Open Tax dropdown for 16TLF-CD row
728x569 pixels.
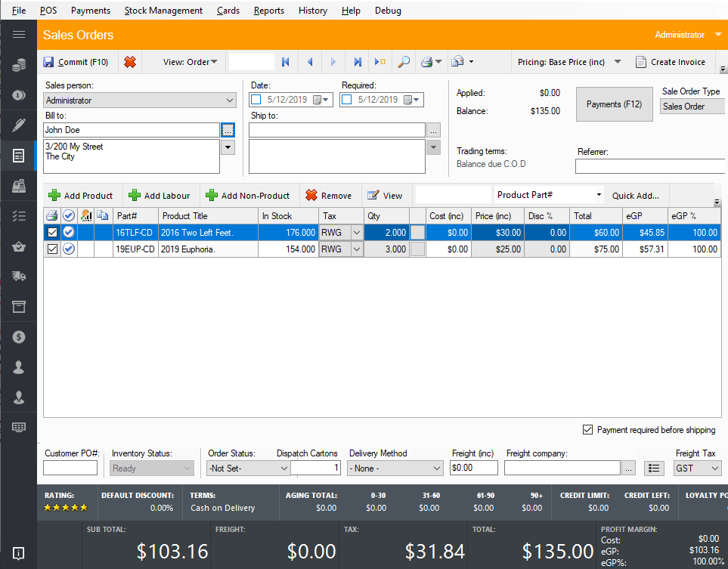pos(357,233)
